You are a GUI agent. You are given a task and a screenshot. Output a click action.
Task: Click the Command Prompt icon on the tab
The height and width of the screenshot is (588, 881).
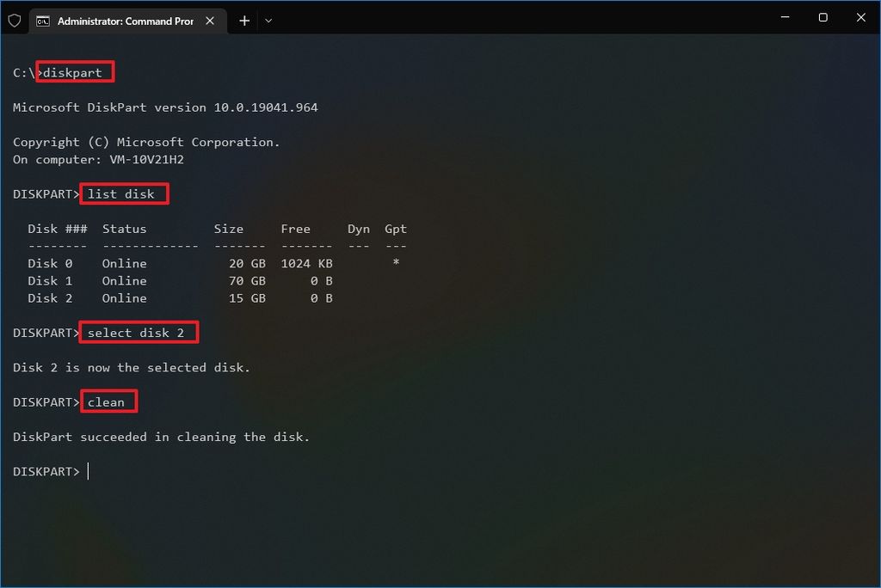45,20
